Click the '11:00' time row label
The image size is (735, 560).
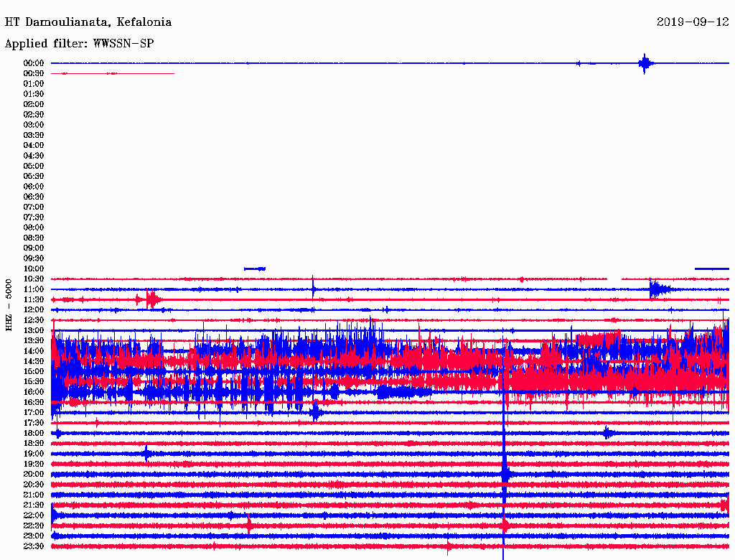pos(34,289)
